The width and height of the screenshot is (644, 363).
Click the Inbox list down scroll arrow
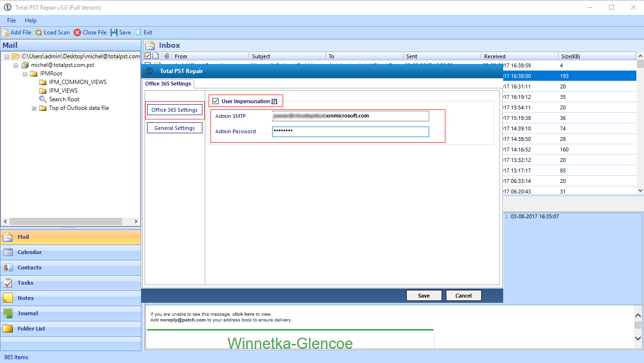pos(640,191)
